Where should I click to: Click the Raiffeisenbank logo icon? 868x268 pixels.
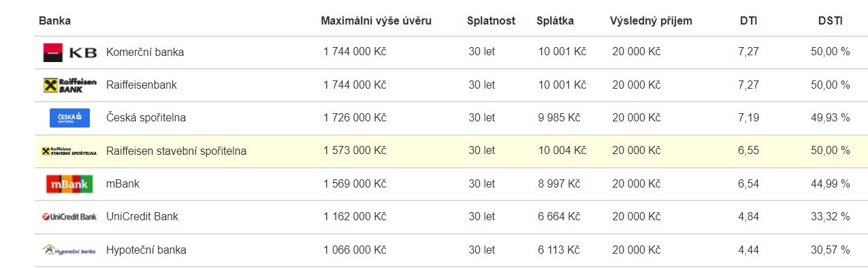tap(69, 85)
